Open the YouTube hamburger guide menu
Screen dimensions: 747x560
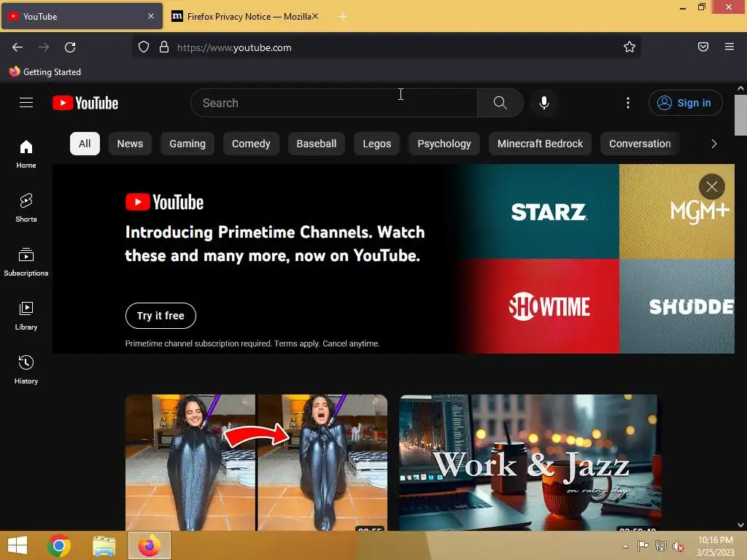[x=26, y=103]
